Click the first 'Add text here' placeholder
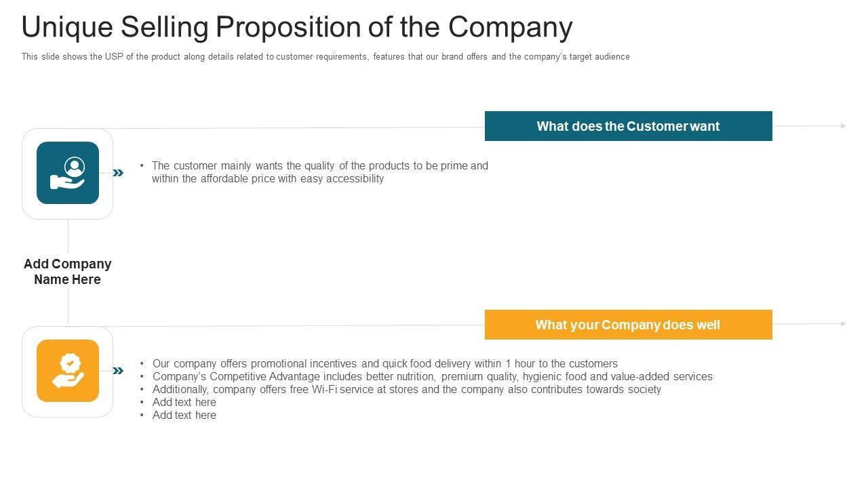Screen dimensions: 868x488 tap(184, 402)
